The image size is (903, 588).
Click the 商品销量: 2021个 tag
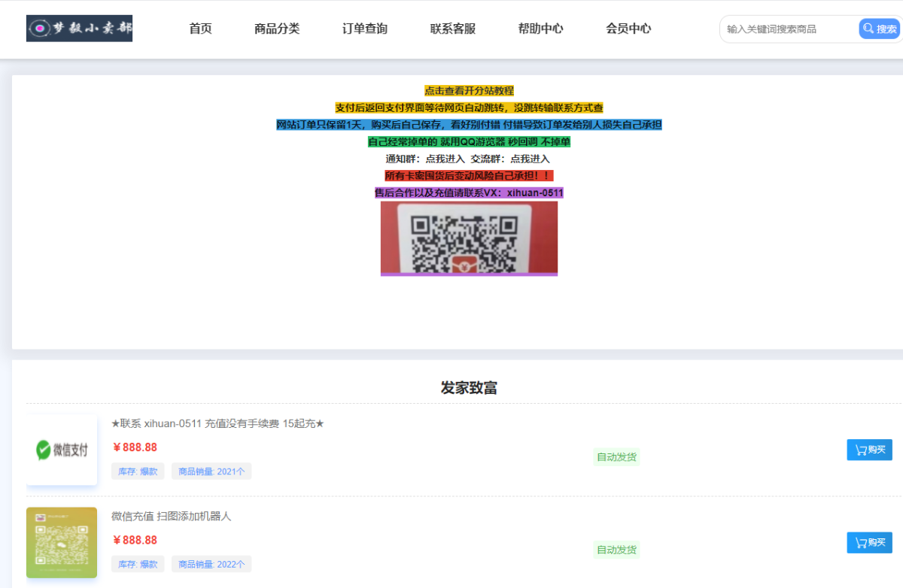[211, 471]
